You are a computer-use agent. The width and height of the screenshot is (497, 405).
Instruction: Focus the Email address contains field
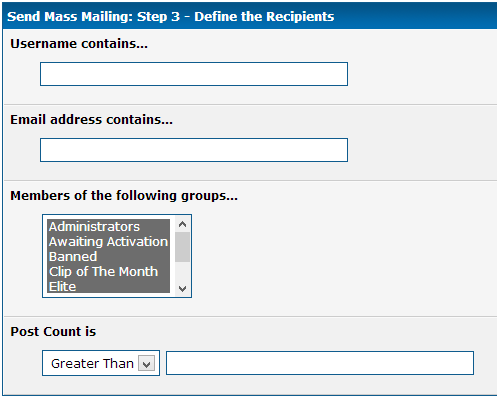pyautogui.click(x=194, y=150)
